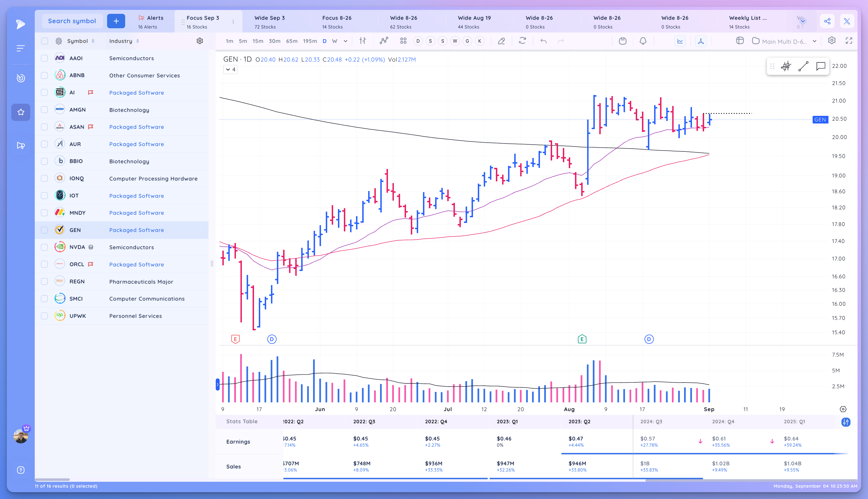
Task: Expand the left panel arrow beside volume chart
Action: pyautogui.click(x=218, y=385)
